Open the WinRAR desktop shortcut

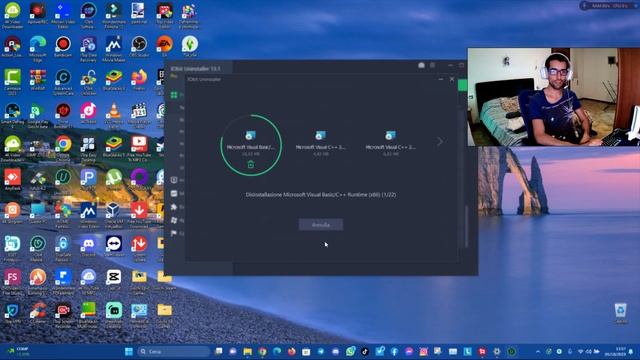click(38, 80)
